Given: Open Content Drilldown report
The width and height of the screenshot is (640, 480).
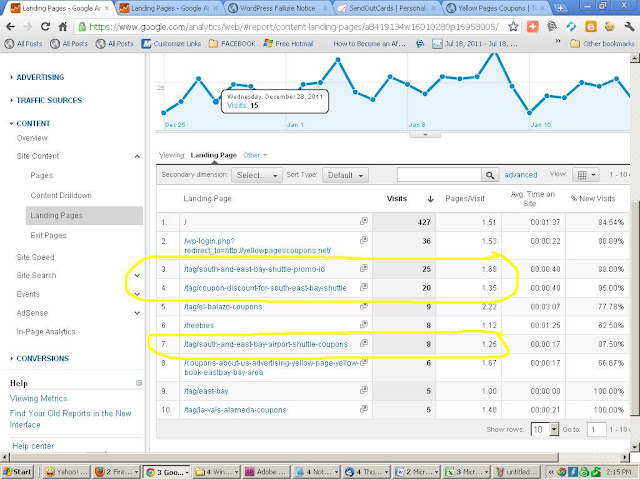Looking at the screenshot, I should pyautogui.click(x=61, y=196).
